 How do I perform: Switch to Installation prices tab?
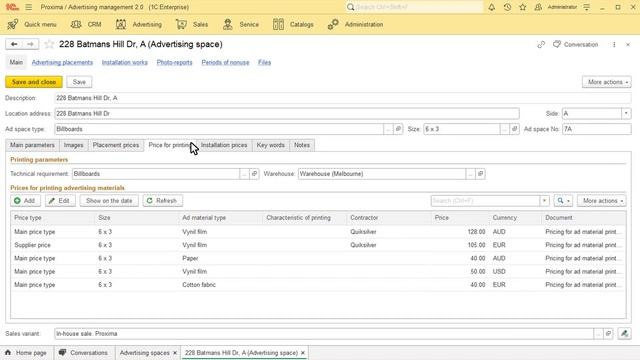(224, 145)
